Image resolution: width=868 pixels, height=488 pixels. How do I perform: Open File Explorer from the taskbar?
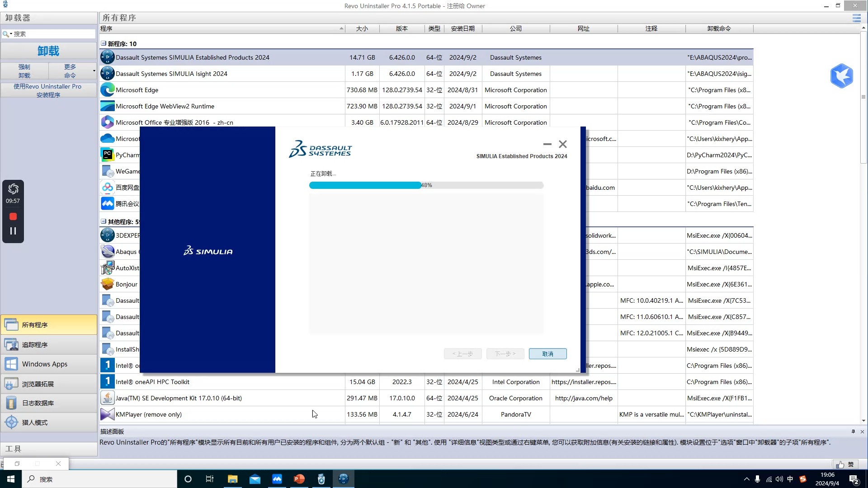[x=232, y=479]
